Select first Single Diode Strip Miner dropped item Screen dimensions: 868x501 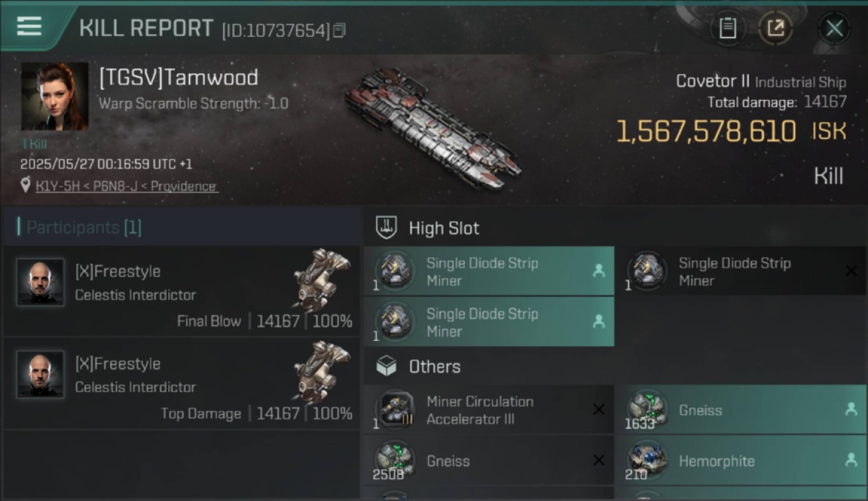[x=489, y=271]
